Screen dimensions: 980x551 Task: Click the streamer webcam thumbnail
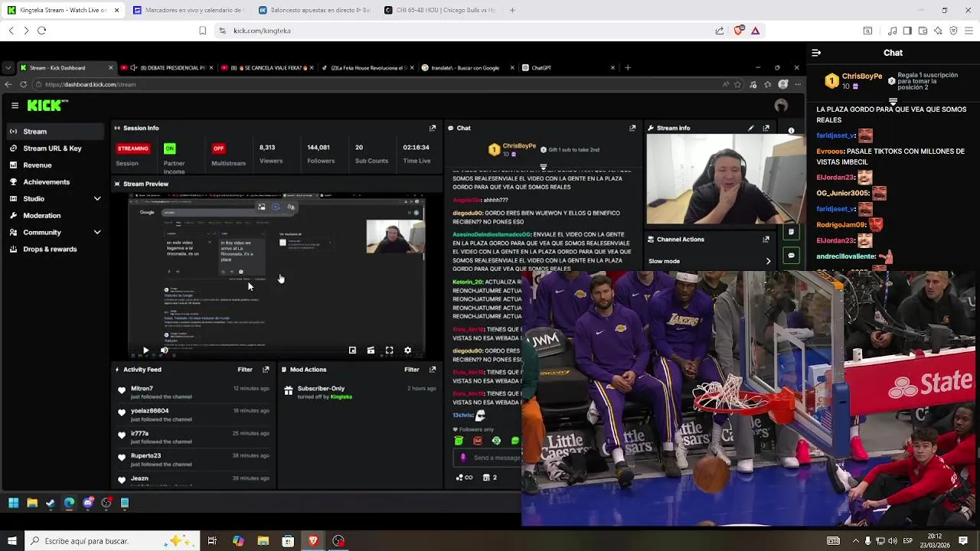[x=726, y=179]
